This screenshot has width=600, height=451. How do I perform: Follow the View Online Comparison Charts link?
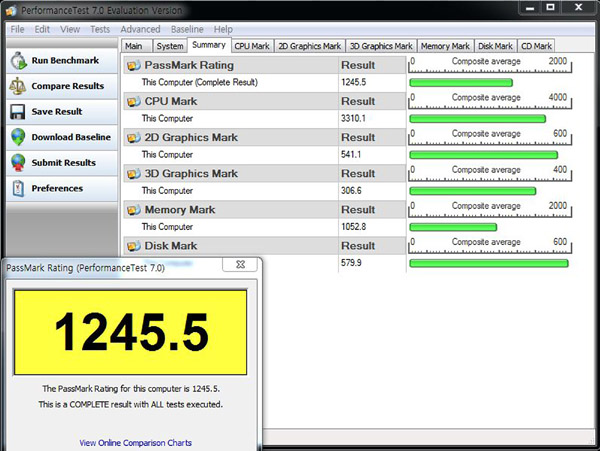(134, 442)
